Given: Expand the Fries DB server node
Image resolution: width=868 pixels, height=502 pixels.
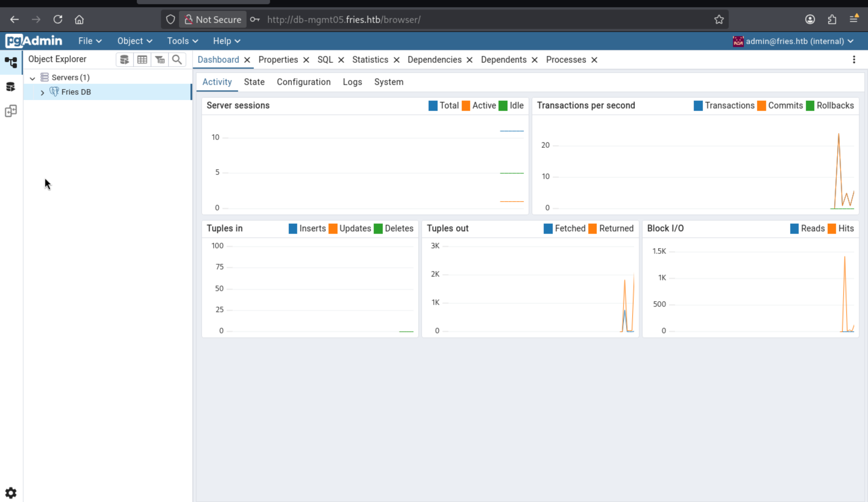Looking at the screenshot, I should tap(42, 92).
